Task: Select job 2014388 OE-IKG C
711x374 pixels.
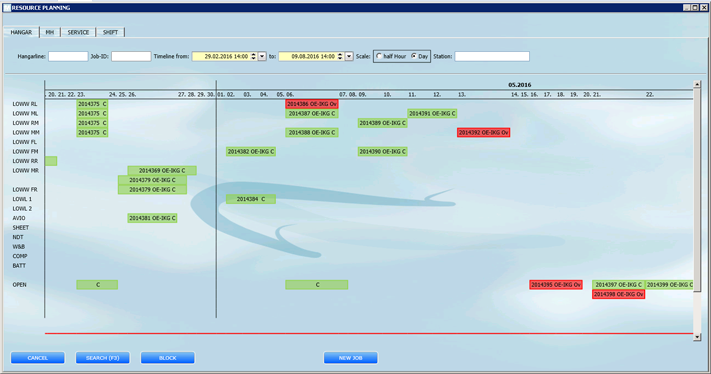Action: coord(312,132)
